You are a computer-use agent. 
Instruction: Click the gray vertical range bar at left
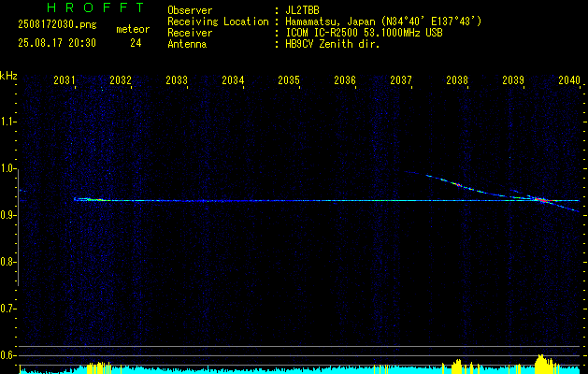(19, 228)
